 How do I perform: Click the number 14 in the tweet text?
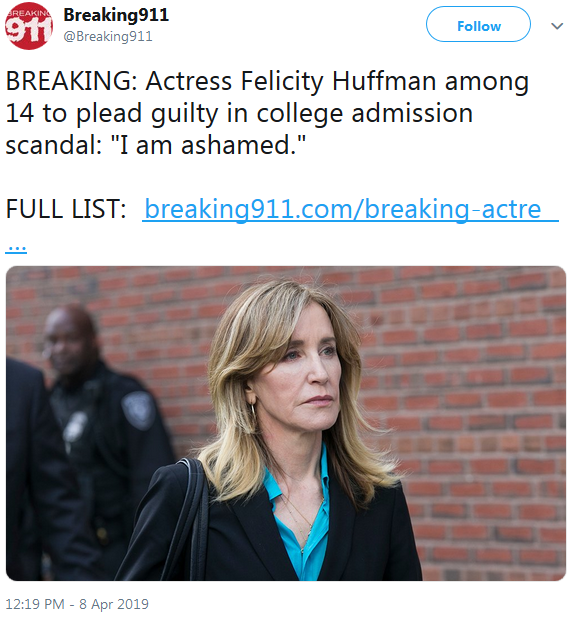pos(19,114)
